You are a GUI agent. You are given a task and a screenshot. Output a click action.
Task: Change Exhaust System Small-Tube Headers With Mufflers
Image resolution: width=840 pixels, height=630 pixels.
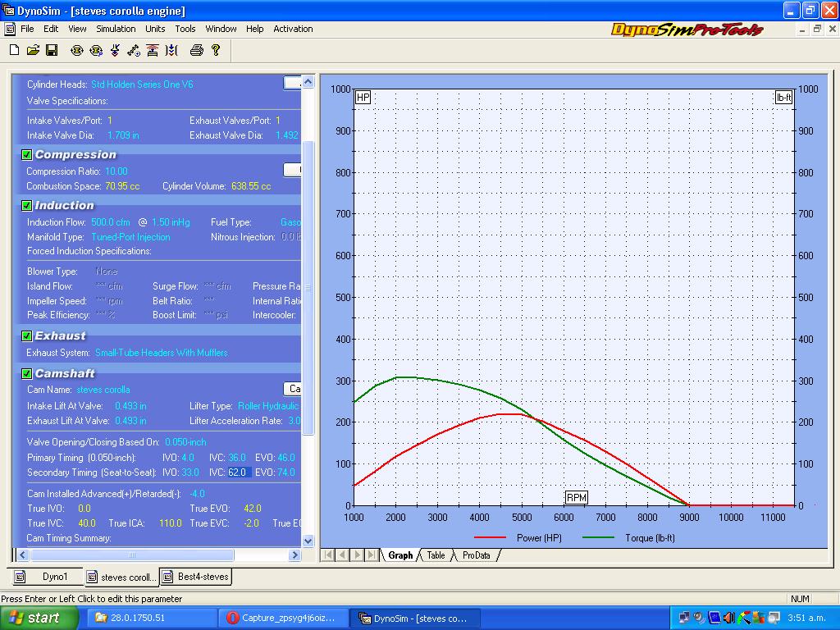click(x=162, y=353)
